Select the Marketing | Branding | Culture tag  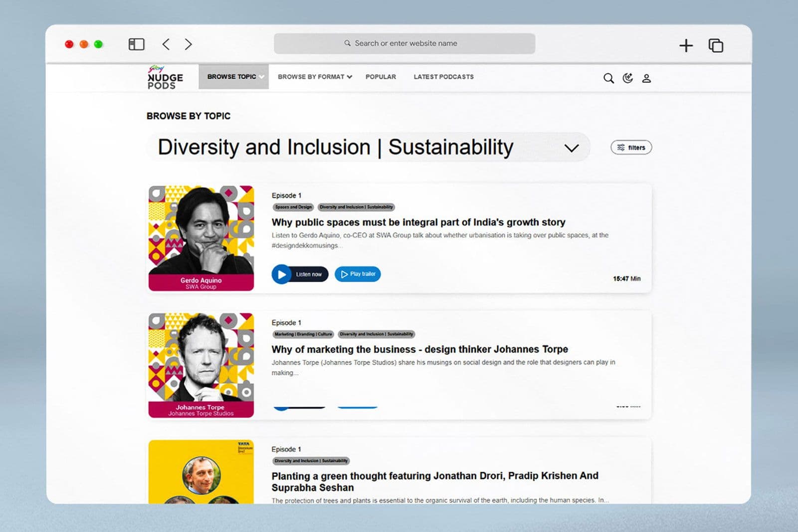tap(303, 334)
